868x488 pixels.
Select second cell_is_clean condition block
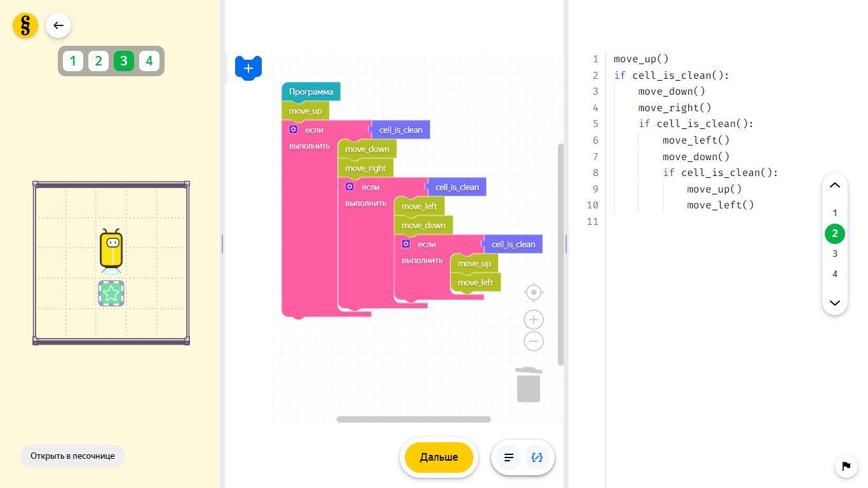tap(457, 187)
